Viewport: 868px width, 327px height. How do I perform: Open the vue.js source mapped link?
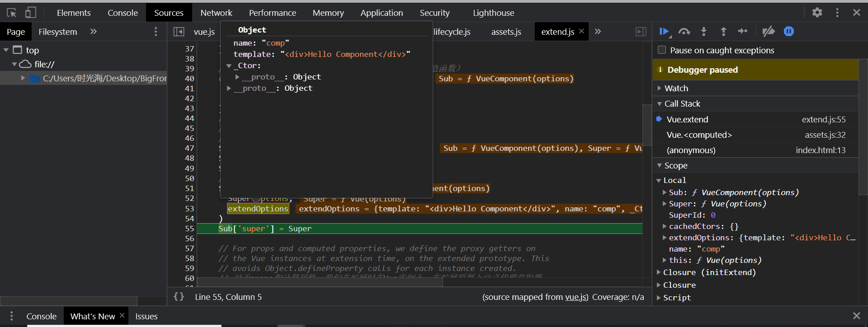(576, 297)
